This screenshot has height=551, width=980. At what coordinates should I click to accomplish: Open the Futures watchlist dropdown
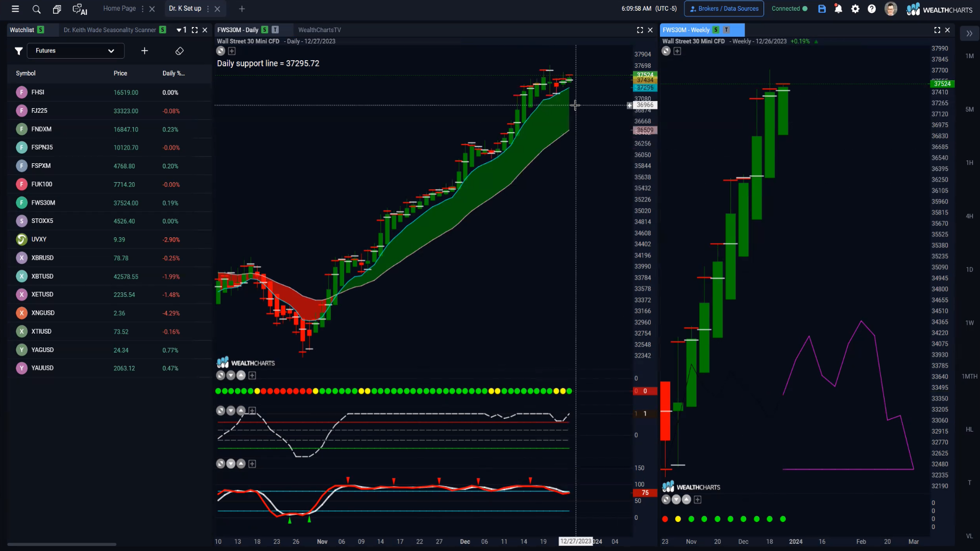[76, 51]
